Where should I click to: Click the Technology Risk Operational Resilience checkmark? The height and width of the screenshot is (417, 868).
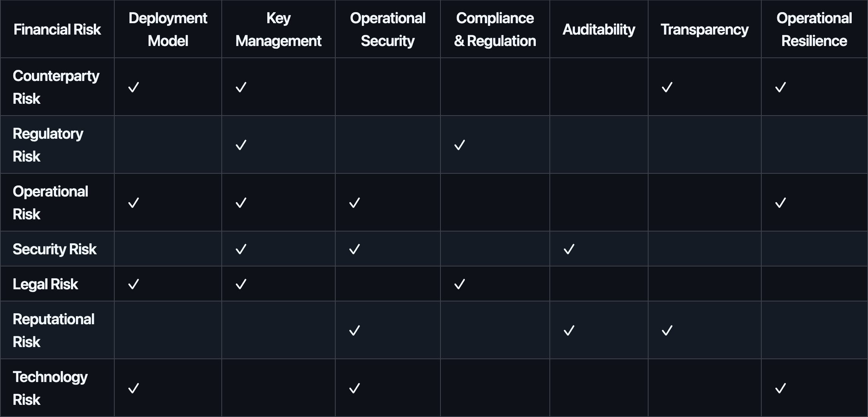780,388
